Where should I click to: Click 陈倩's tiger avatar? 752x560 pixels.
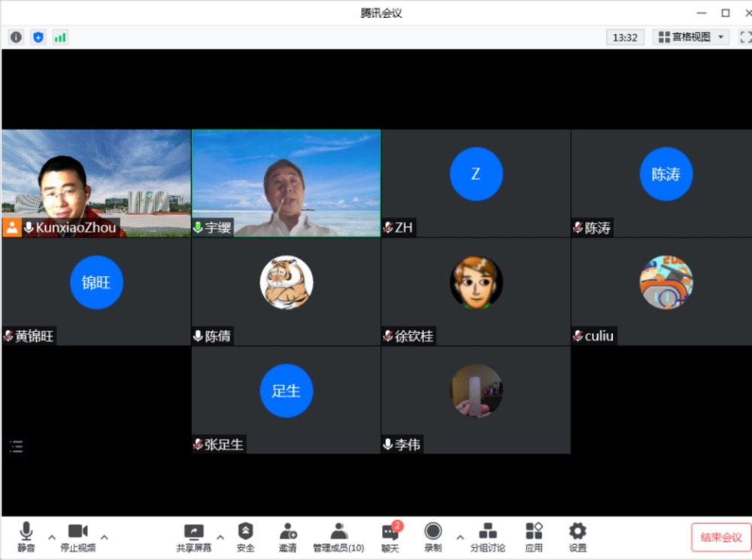(287, 282)
